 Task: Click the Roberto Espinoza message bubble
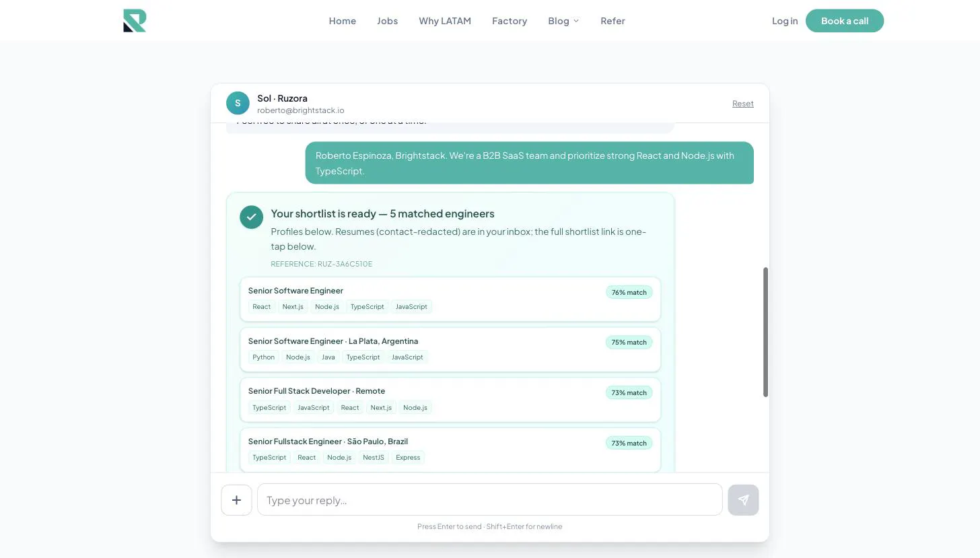(530, 163)
